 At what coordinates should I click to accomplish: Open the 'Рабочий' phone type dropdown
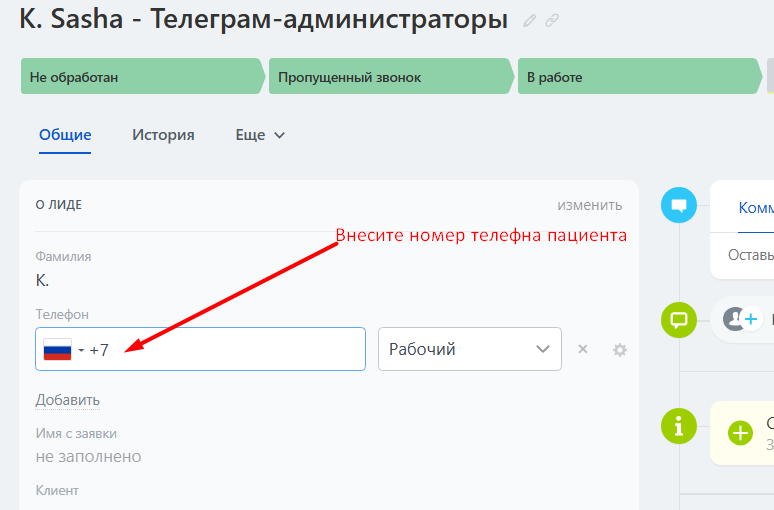[470, 349]
